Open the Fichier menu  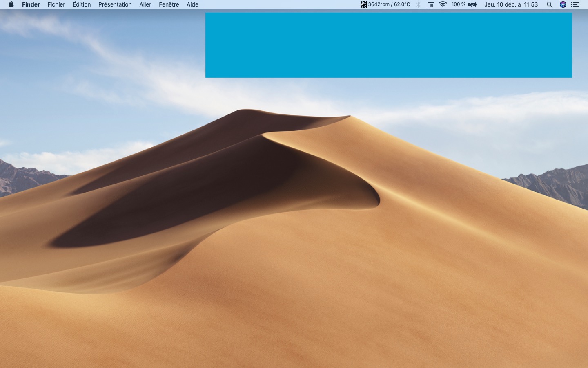click(56, 4)
